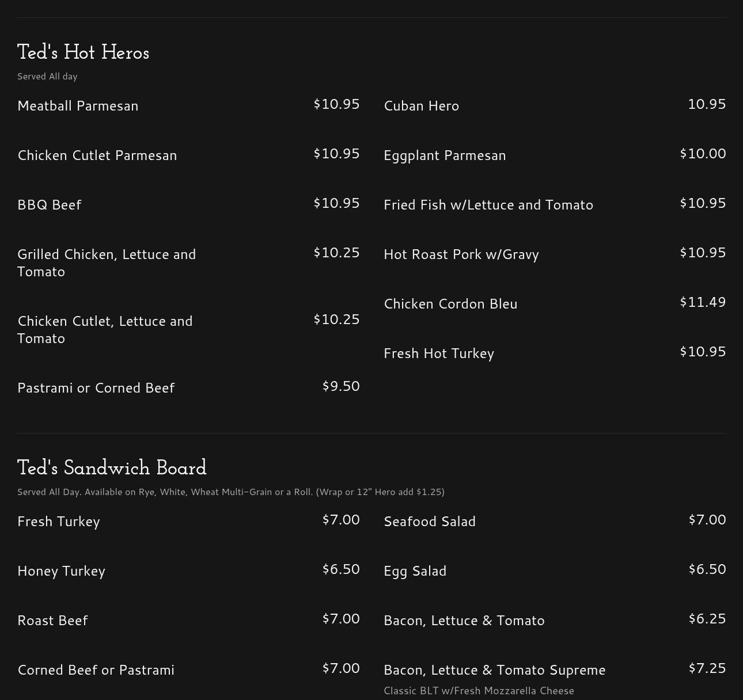This screenshot has height=700, width=743.
Task: Click the $7.25 price for BLT Supreme
Action: pyautogui.click(x=707, y=668)
